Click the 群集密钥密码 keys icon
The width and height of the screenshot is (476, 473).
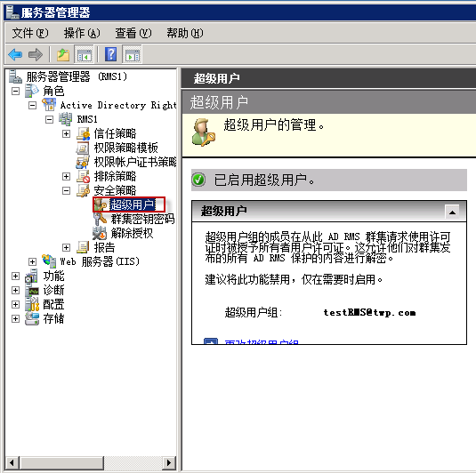(x=100, y=219)
